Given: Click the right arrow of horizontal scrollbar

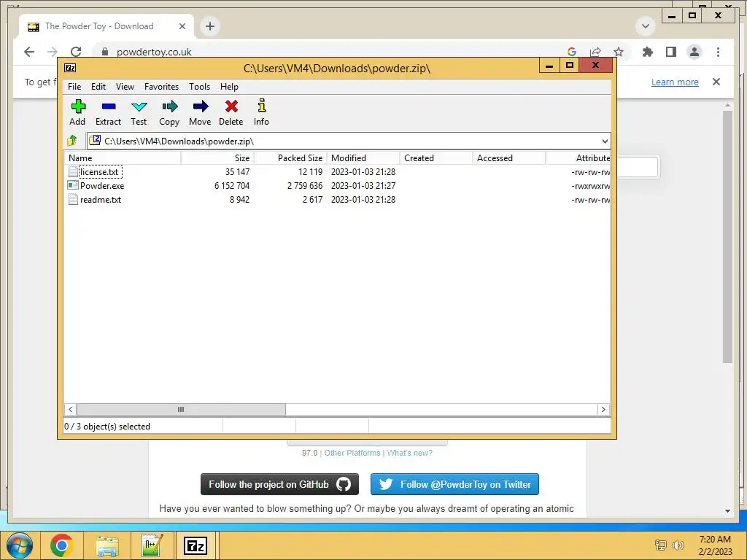Looking at the screenshot, I should [603, 410].
